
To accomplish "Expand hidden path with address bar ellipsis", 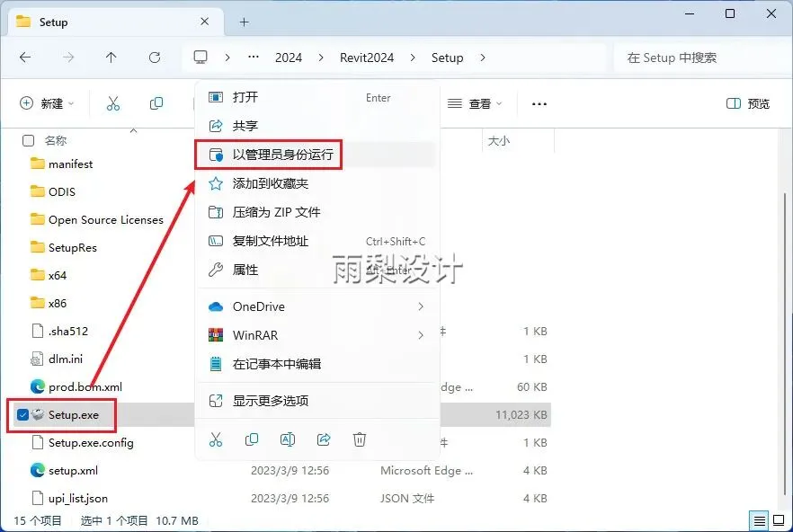I will (254, 58).
